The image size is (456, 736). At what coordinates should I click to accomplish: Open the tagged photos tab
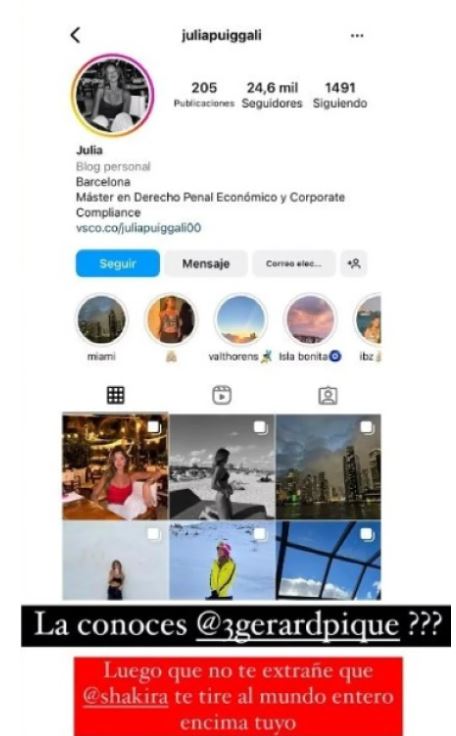(x=328, y=395)
